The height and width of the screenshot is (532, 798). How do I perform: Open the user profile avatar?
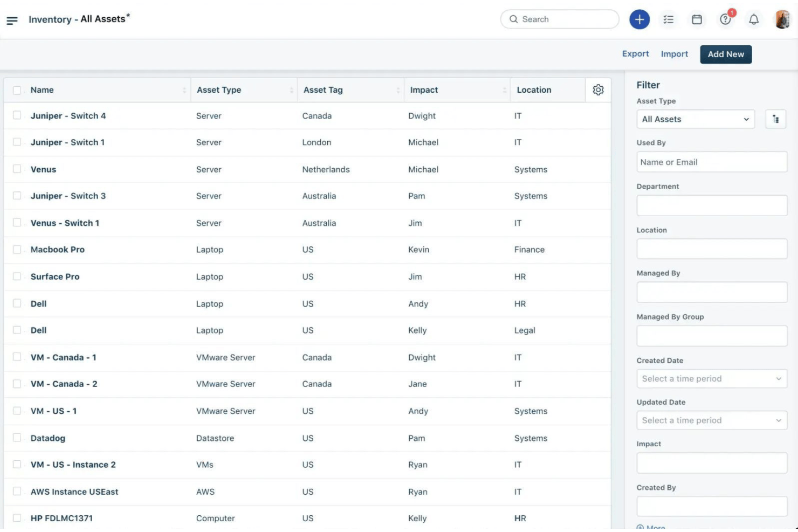782,19
